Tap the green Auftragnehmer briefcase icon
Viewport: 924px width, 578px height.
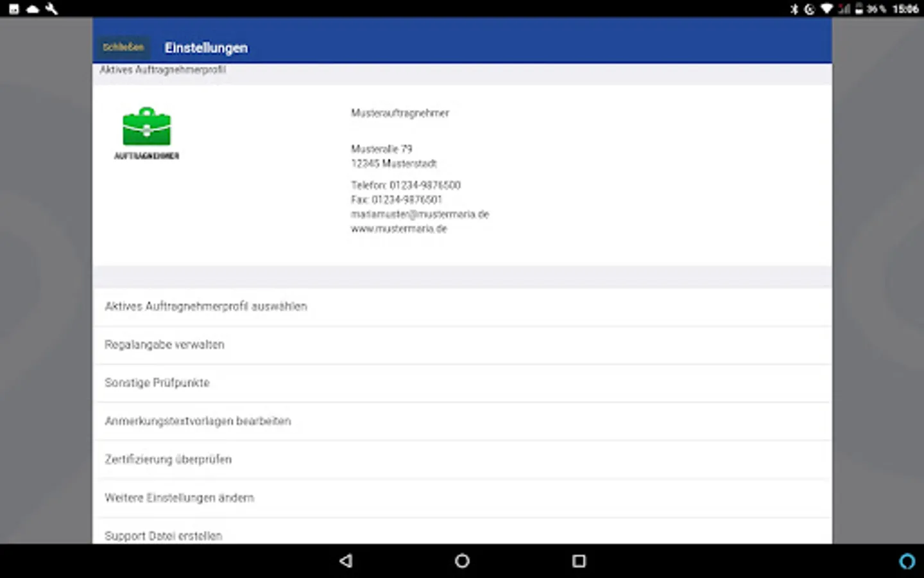point(146,128)
